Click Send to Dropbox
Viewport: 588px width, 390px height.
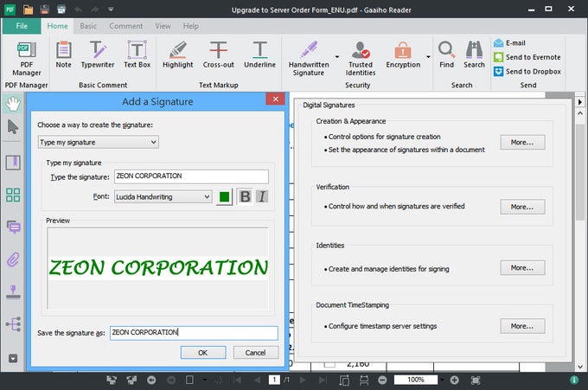[x=527, y=71]
